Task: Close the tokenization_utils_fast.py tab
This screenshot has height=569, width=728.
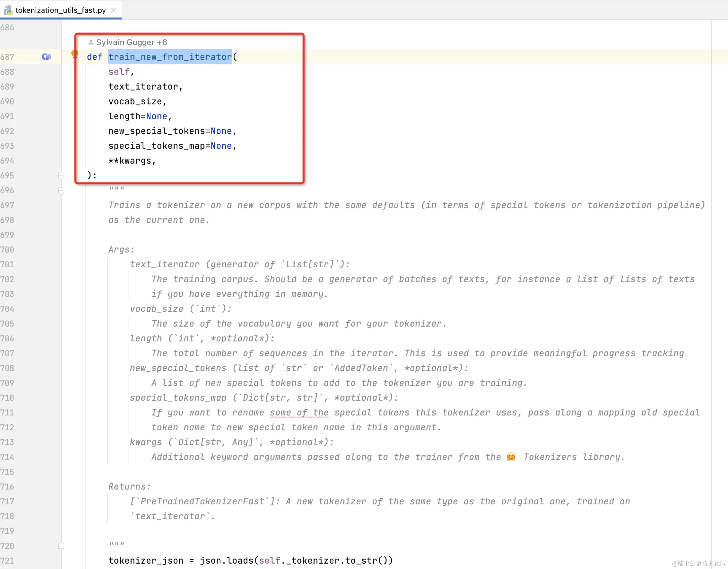Action: click(x=114, y=10)
